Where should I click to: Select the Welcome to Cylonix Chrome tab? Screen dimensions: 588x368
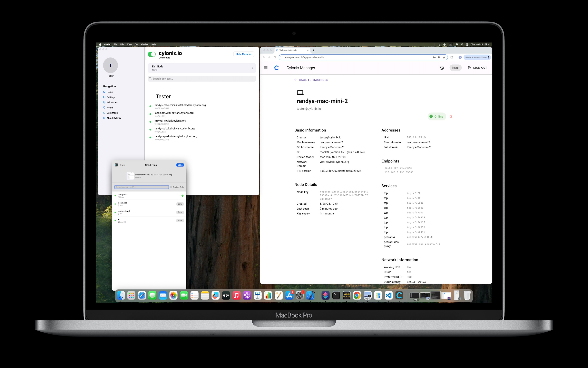(x=292, y=50)
